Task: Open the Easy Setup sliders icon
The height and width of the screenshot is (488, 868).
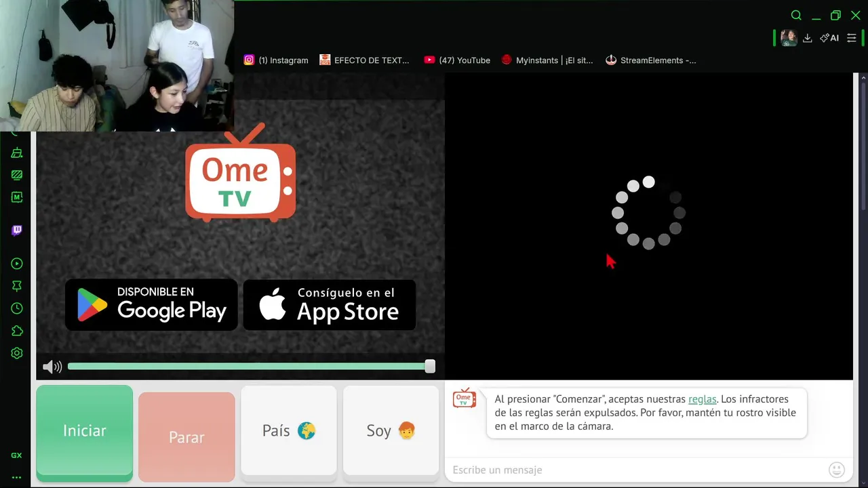Action: (x=852, y=38)
